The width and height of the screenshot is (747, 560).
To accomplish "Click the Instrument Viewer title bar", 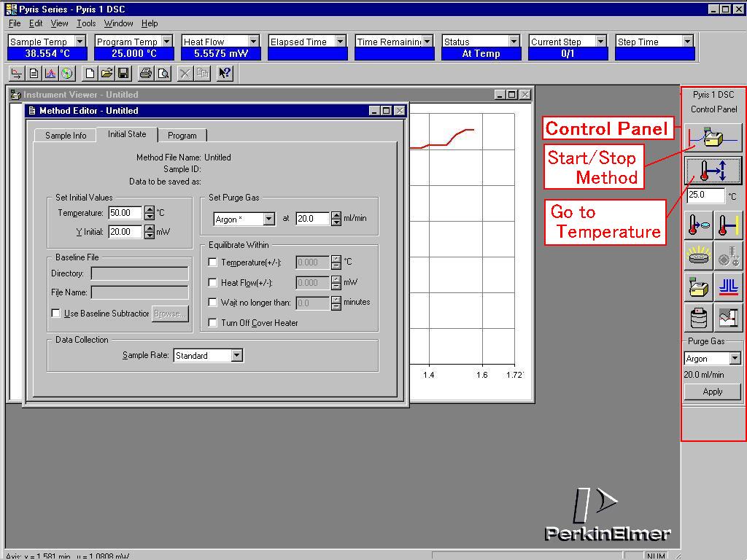I will [270, 95].
